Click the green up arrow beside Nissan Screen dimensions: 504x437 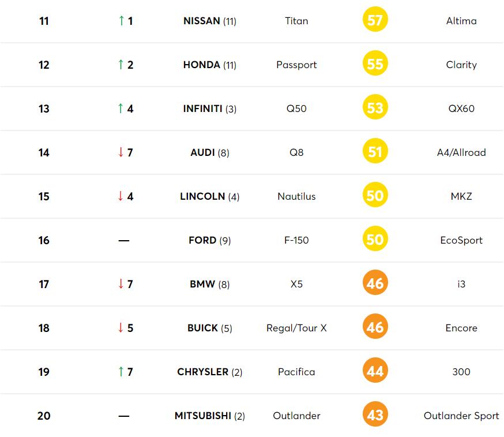pos(121,21)
